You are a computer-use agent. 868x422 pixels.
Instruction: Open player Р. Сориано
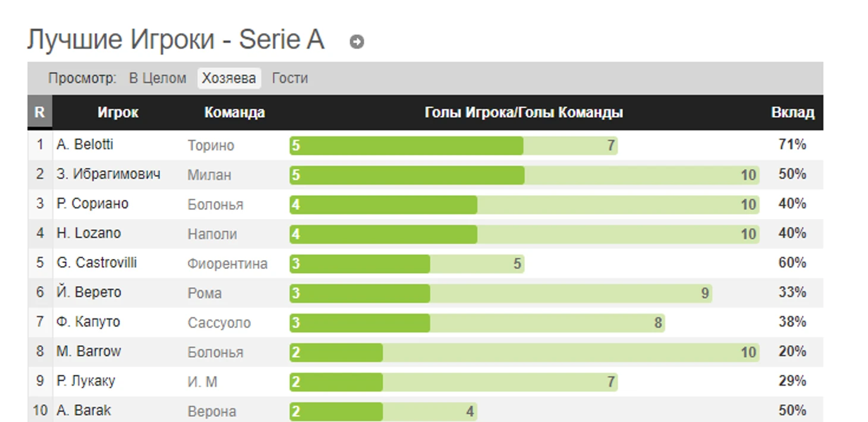pyautogui.click(x=92, y=204)
